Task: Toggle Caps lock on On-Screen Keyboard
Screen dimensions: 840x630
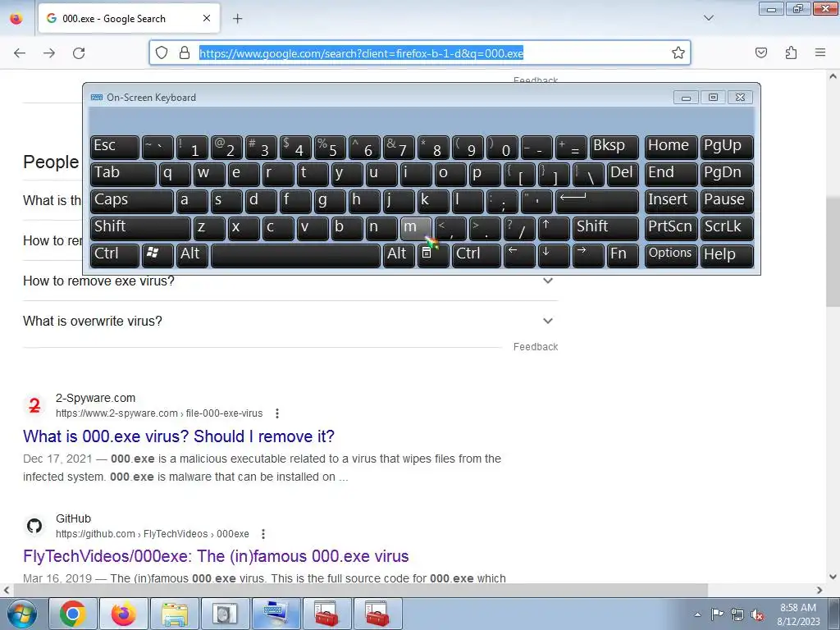Action: coord(131,201)
